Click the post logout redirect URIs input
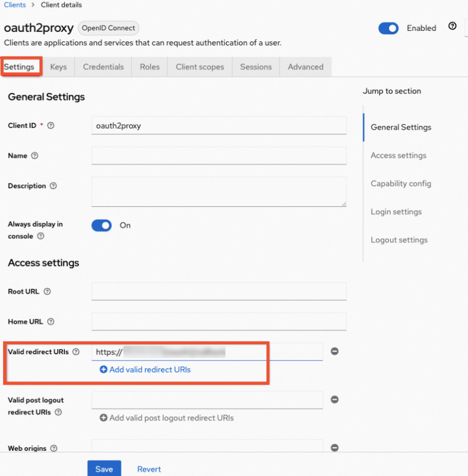 click(x=207, y=400)
